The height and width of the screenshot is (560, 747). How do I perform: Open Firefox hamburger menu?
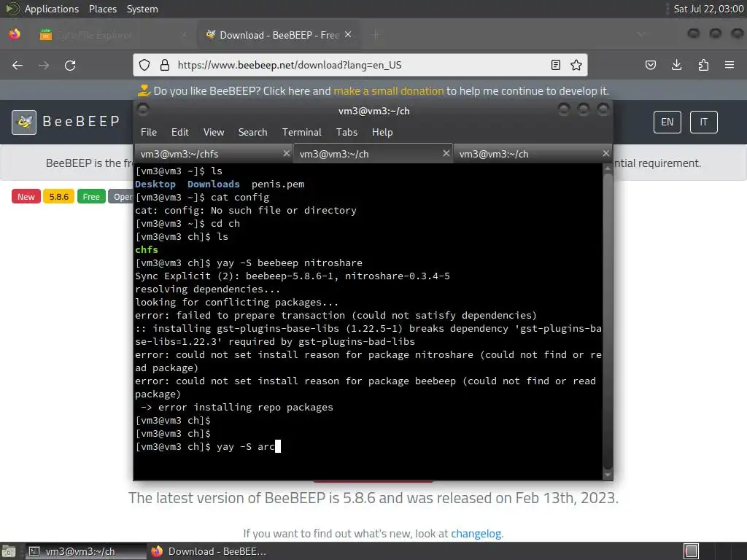coord(729,65)
